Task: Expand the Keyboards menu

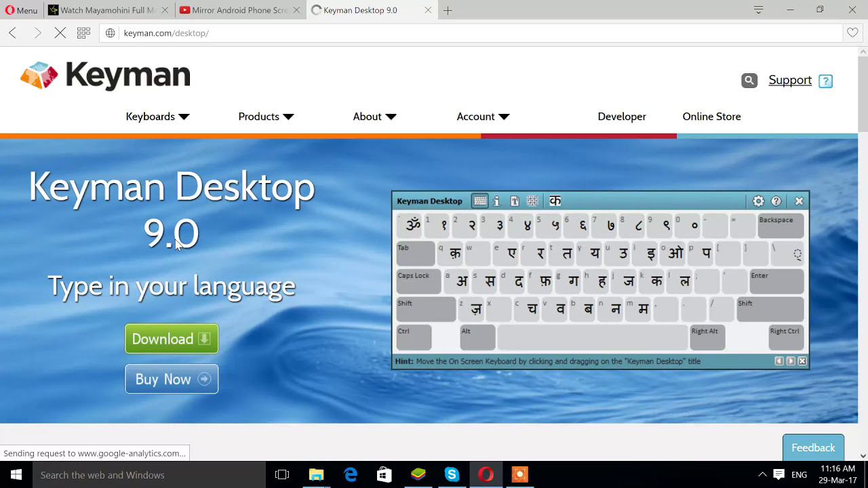Action: (157, 117)
